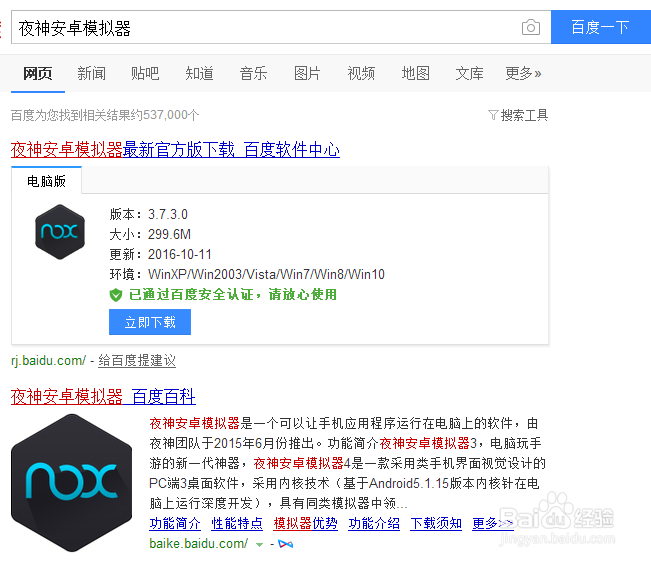The width and height of the screenshot is (651, 561).
Task: Click the WinXP/Win2003/Vista environment text
Action: point(266,274)
